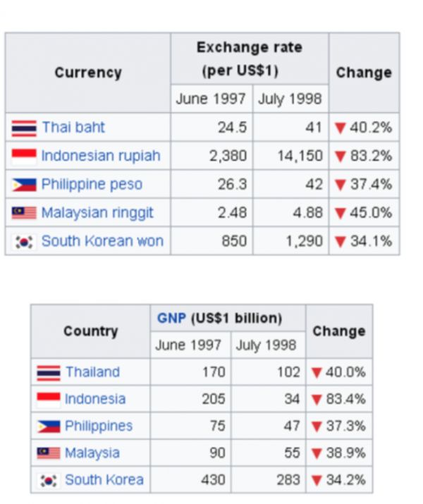
Task: Follow the South Korean won link
Action: (102, 242)
